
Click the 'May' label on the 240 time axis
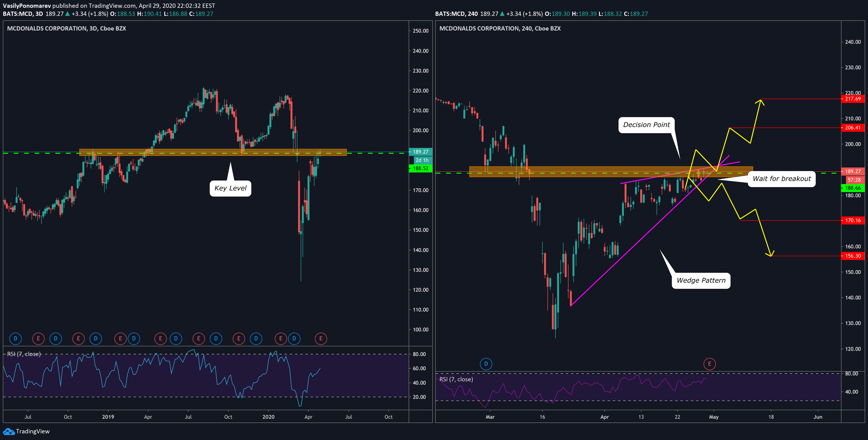point(714,417)
